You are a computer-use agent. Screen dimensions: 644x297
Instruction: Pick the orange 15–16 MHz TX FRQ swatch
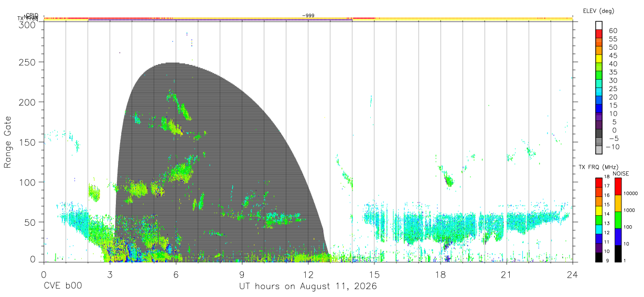pyautogui.click(x=599, y=201)
